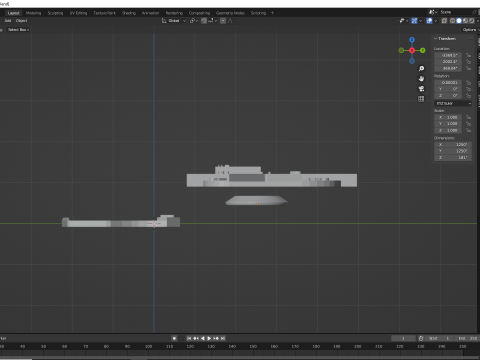Viewport: 480px width, 360px height.
Task: Open the Object menu
Action: click(x=21, y=21)
